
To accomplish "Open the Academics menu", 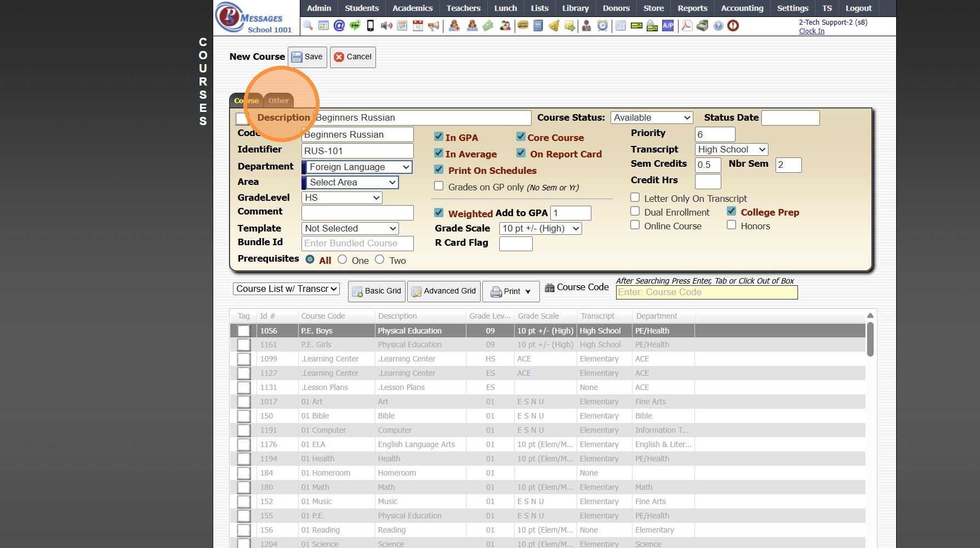I will click(x=412, y=8).
